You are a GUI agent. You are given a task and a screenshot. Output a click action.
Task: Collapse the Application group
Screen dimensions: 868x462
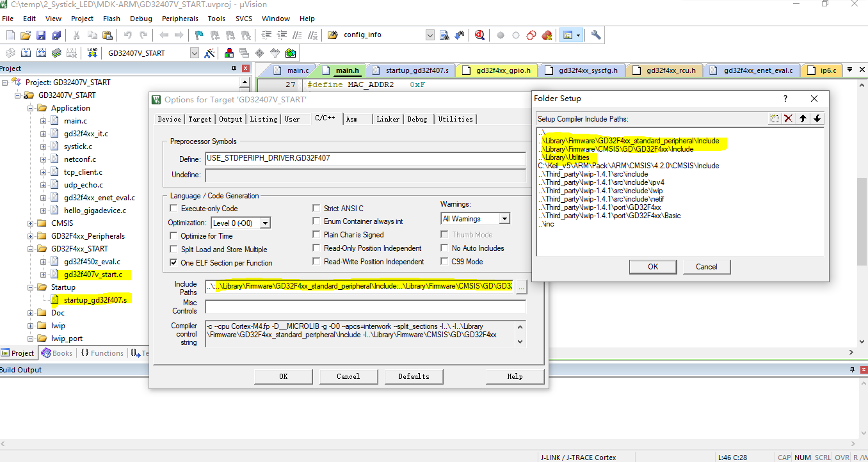31,108
